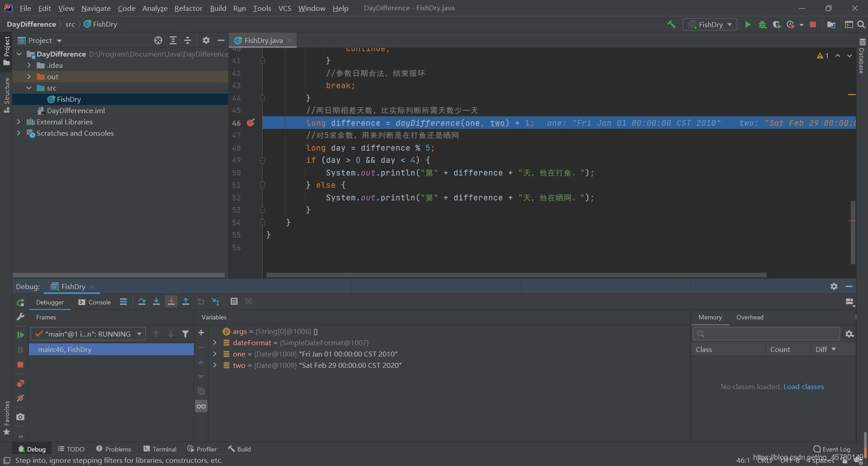Image resolution: width=868 pixels, height=466 pixels.
Task: View breakpoints icon in debug sidebar
Action: point(20,383)
